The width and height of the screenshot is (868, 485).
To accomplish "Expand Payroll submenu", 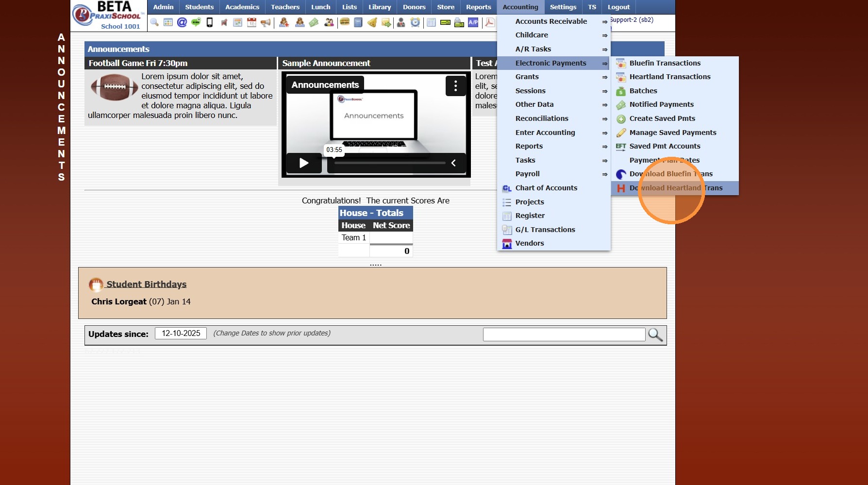I will pyautogui.click(x=554, y=174).
